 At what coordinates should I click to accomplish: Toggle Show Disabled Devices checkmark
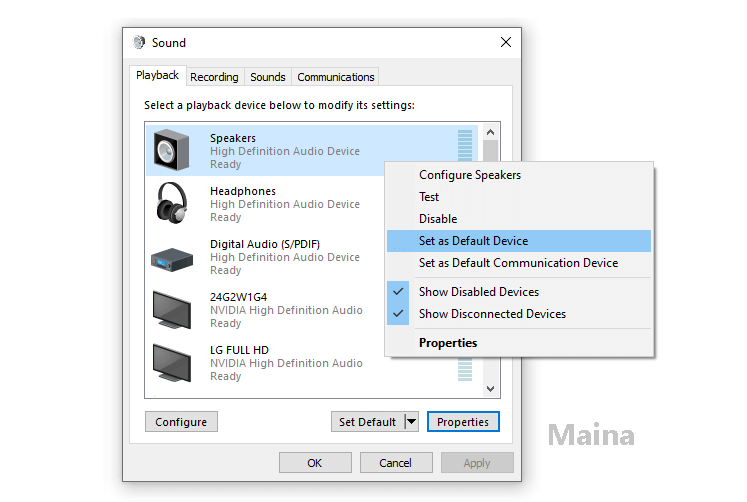pyautogui.click(x=398, y=291)
